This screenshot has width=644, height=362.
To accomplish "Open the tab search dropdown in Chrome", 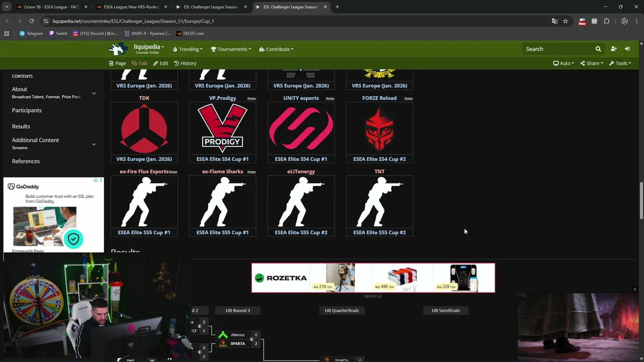I will (7, 7).
